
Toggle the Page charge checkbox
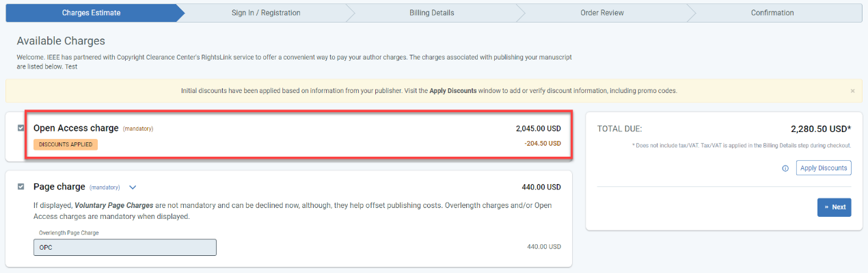pyautogui.click(x=21, y=186)
